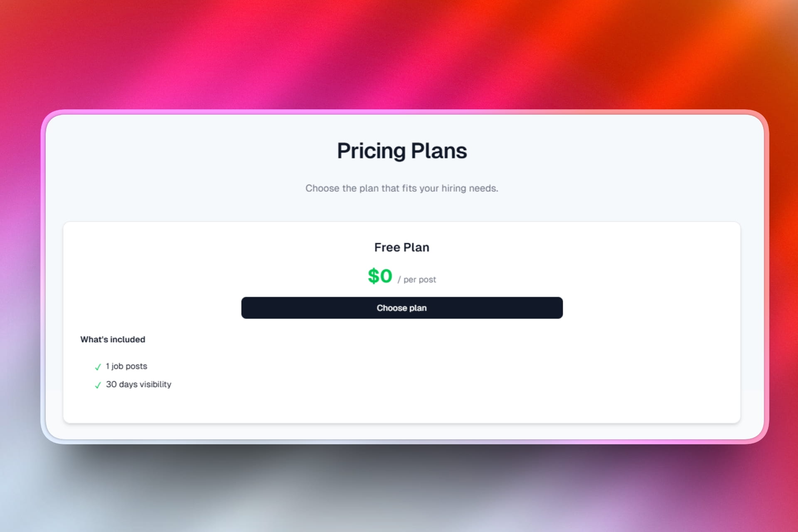Click the dark Choose plan button label
Image resolution: width=798 pixels, height=532 pixels.
click(x=401, y=308)
